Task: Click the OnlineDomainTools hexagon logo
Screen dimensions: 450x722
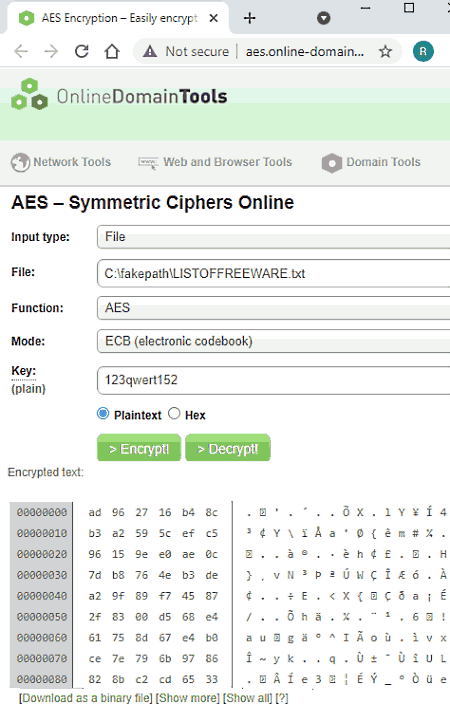Action: [29, 94]
